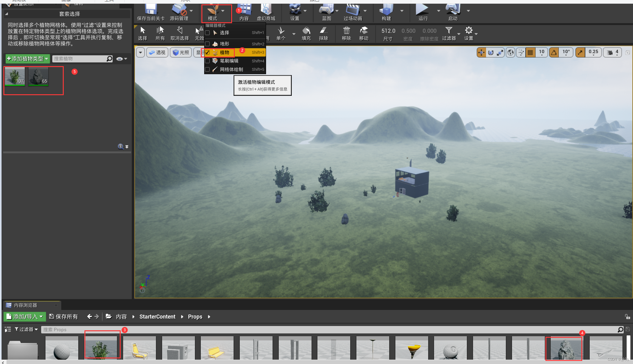Viewport: 633px width, 364px height.
Task: Activate the 抹除 erase tool
Action: tap(324, 34)
